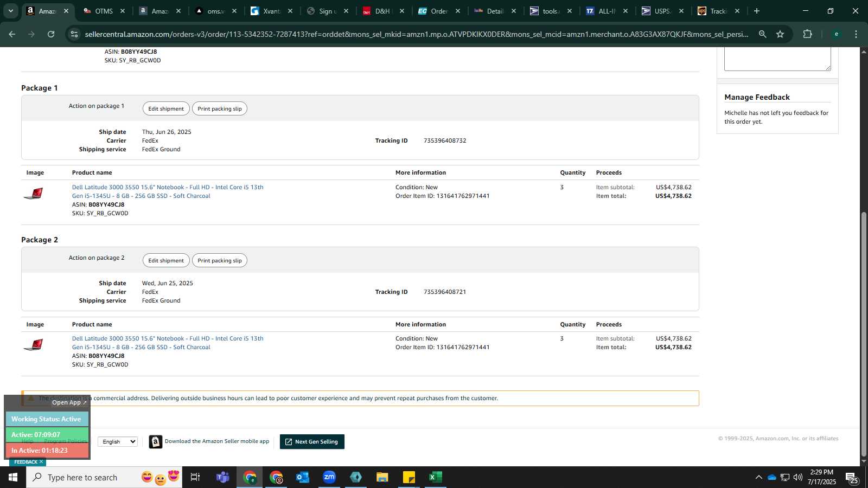Viewport: 868px width, 488px height.
Task: Open volume control in system tray
Action: [798, 477]
